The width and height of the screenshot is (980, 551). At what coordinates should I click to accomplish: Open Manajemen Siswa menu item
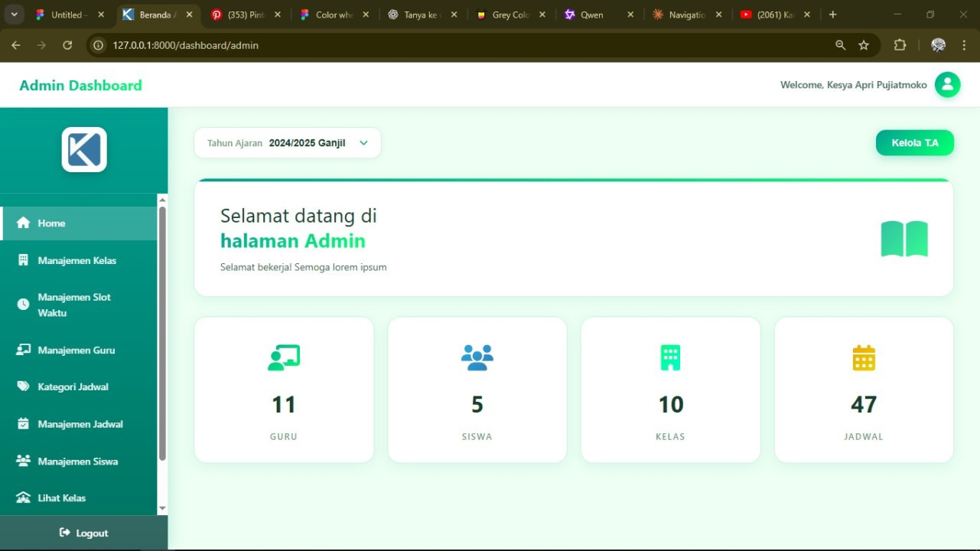pyautogui.click(x=78, y=461)
